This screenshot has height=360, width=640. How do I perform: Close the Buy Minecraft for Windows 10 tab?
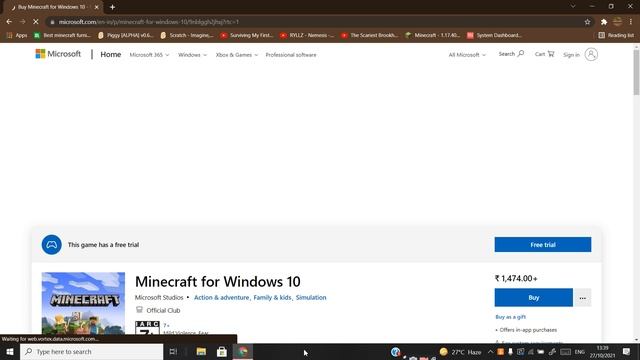(x=97, y=7)
